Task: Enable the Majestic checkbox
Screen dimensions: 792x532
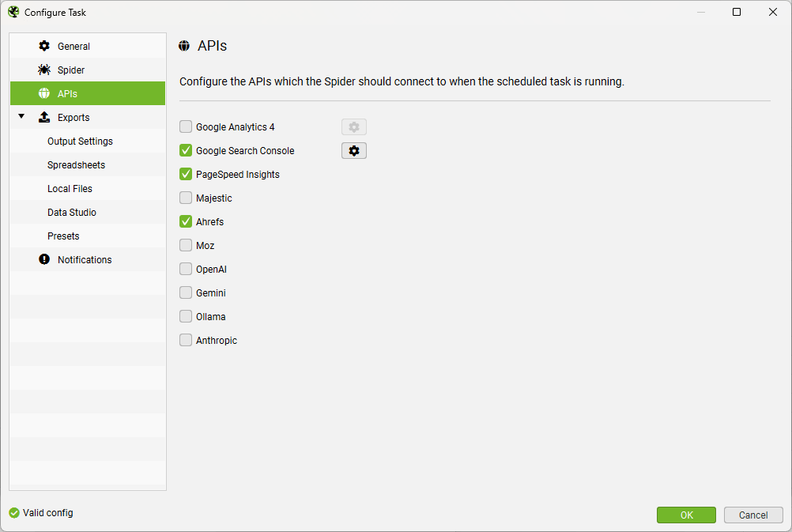Action: (186, 198)
